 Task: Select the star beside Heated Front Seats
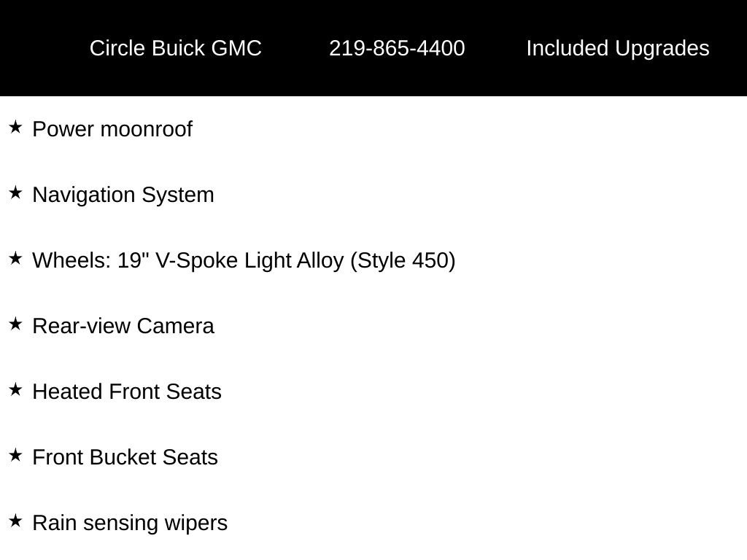(15, 390)
